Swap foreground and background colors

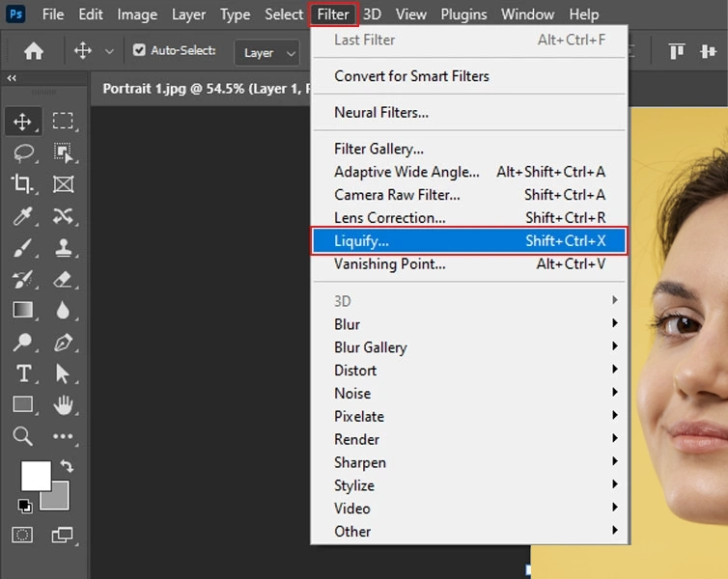coord(67,466)
